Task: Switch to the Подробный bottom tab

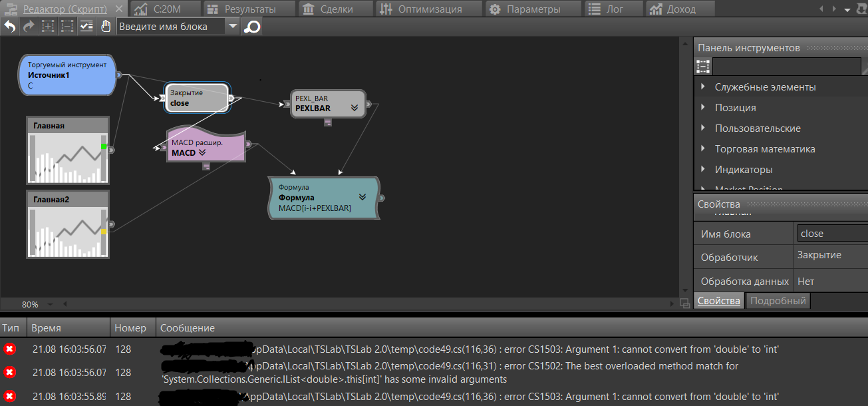Action: (x=778, y=301)
